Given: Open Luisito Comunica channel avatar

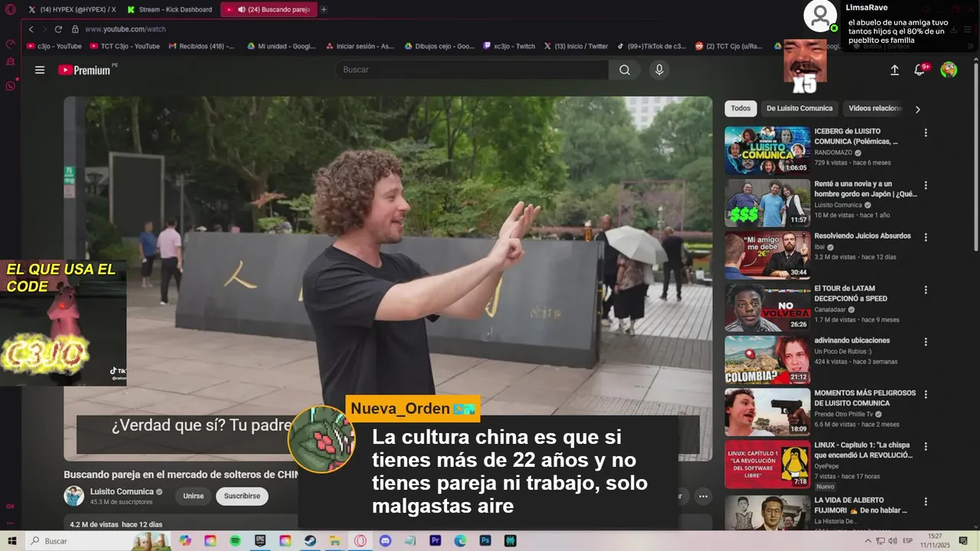Looking at the screenshot, I should click(x=74, y=496).
